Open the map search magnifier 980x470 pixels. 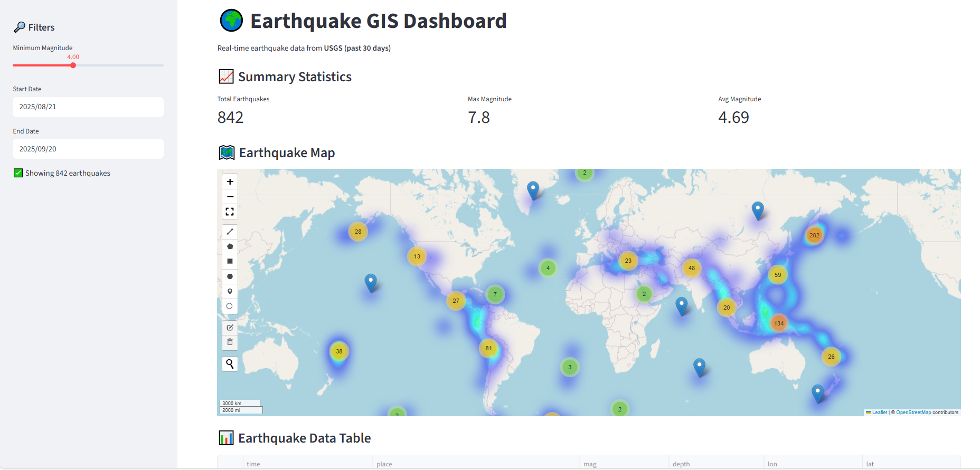(230, 363)
